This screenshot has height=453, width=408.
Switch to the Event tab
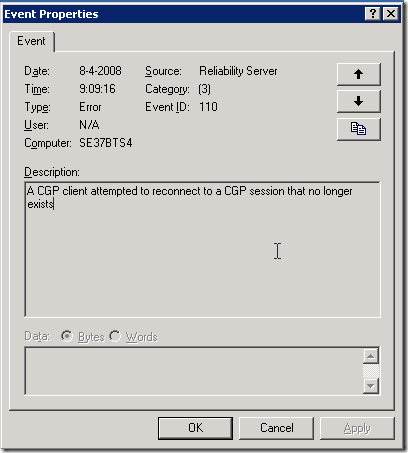(31, 41)
